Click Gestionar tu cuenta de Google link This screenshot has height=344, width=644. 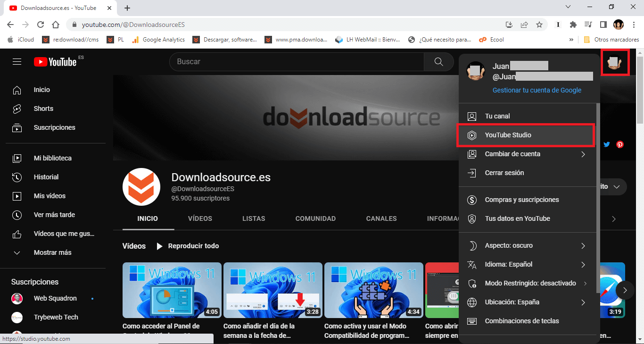click(537, 90)
